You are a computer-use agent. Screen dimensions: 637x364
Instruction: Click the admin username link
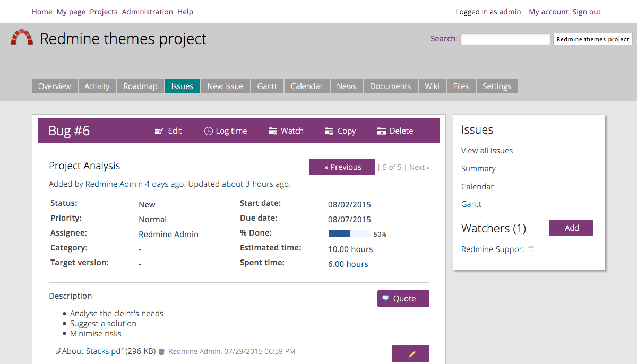[x=510, y=12]
